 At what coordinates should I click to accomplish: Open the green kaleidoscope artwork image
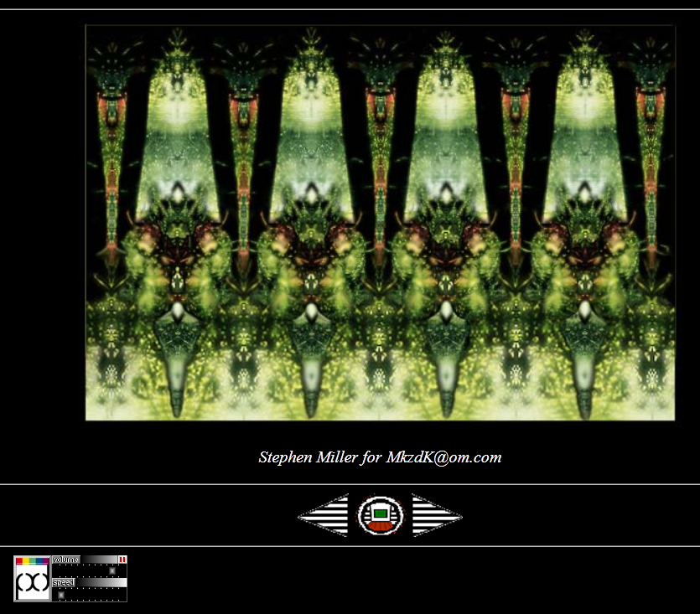[380, 223]
